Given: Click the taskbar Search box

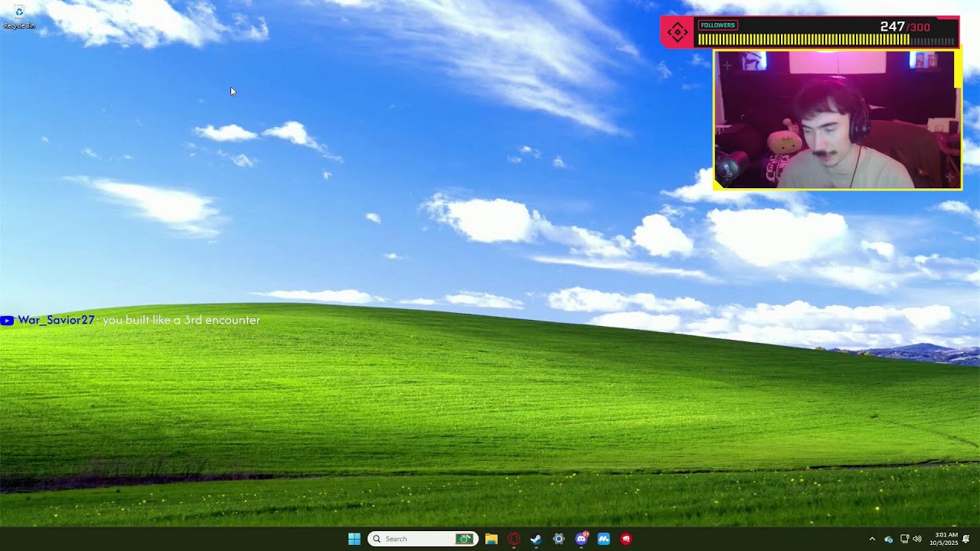Looking at the screenshot, I should [x=423, y=539].
